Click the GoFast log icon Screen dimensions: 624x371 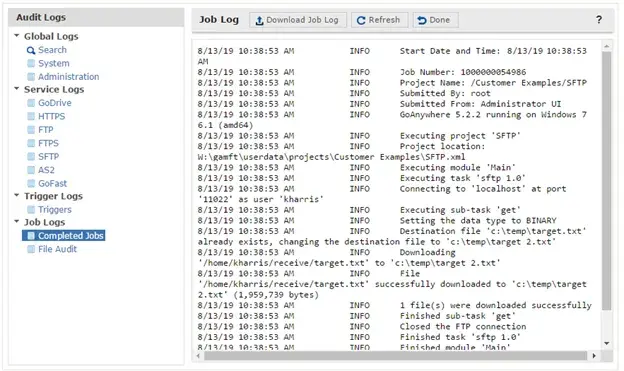[x=31, y=184]
